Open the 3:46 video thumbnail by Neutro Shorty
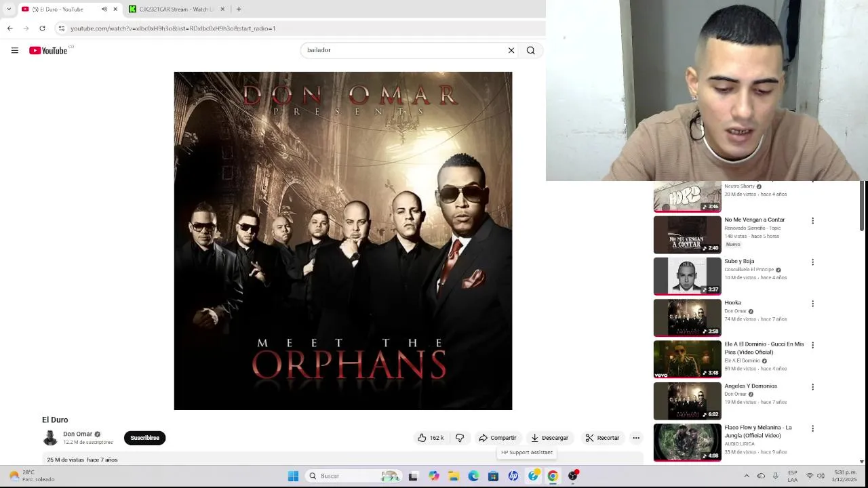Viewport: 868px width, 488px height. pyautogui.click(x=687, y=197)
